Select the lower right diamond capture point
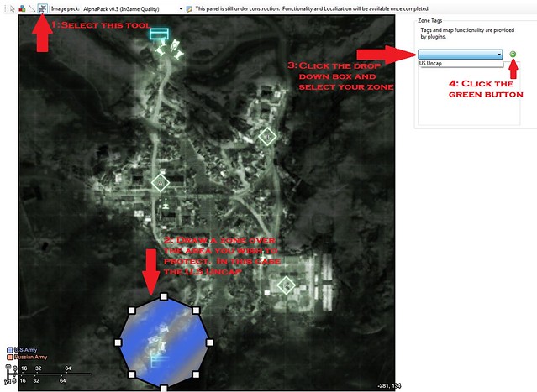Viewport: 537px width, 392px height. [286, 285]
